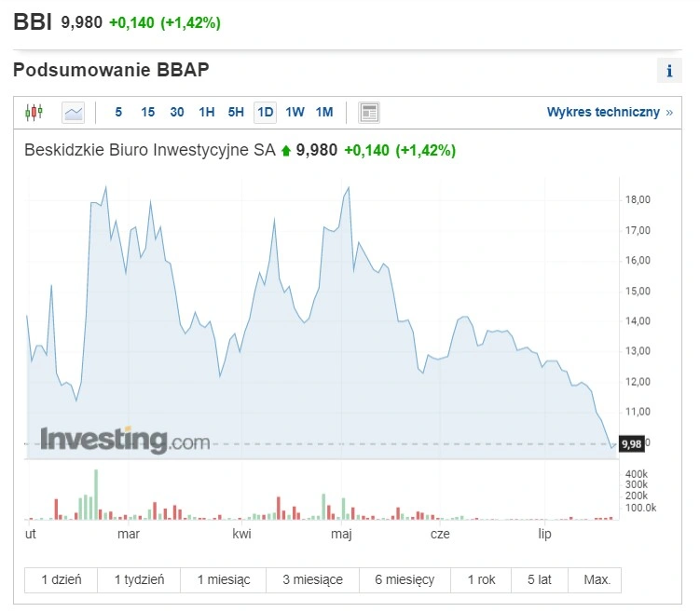Set chart interval to 30 minutes

click(177, 112)
